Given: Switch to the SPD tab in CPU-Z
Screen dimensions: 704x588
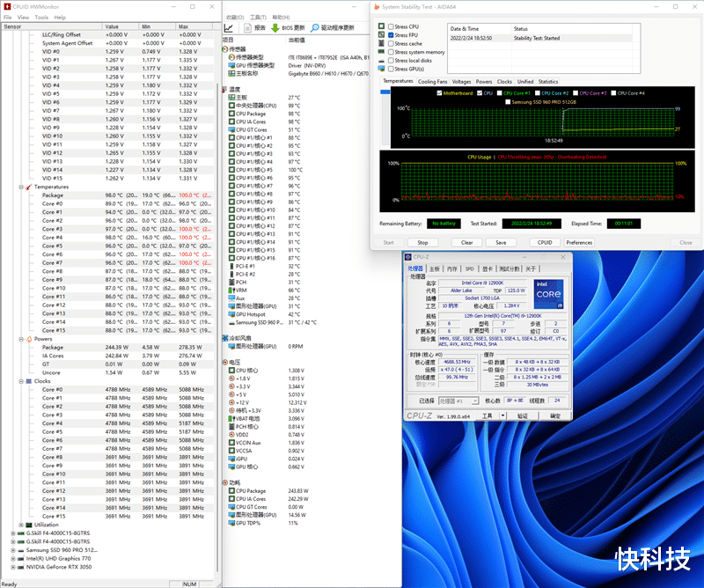Looking at the screenshot, I should 469,268.
